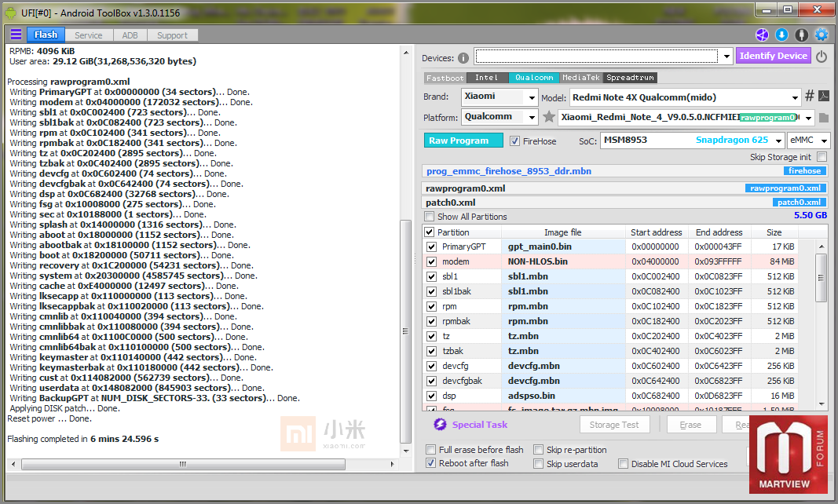Click the Android icon in title bar

11,13
